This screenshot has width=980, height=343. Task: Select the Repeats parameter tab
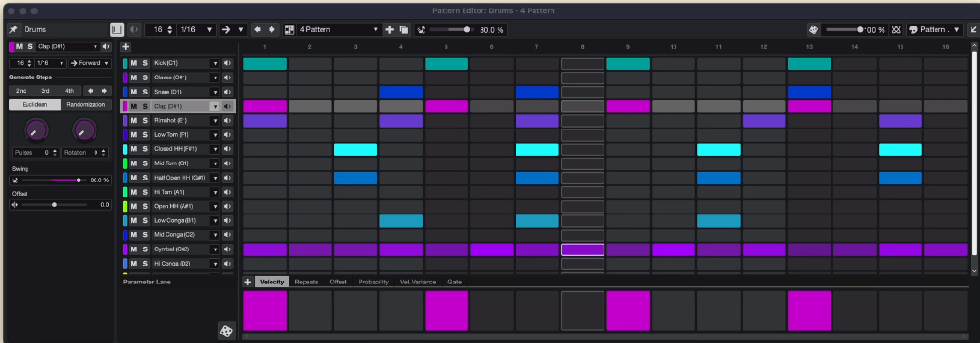(x=306, y=282)
